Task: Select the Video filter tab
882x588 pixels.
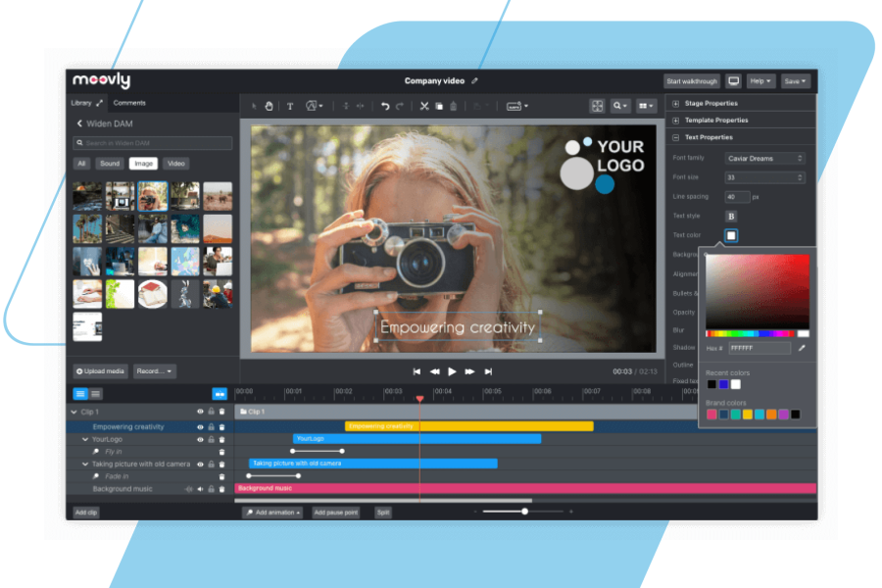Action: (x=175, y=164)
